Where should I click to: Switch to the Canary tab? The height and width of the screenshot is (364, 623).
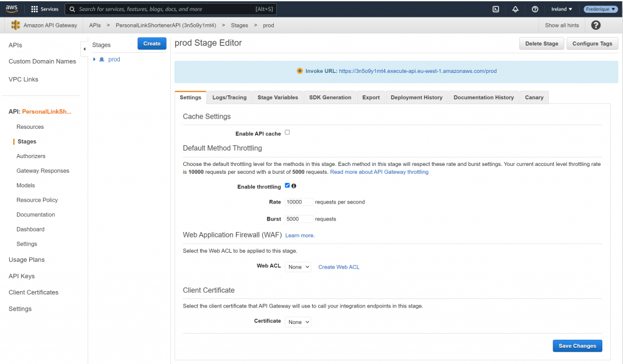click(x=534, y=97)
